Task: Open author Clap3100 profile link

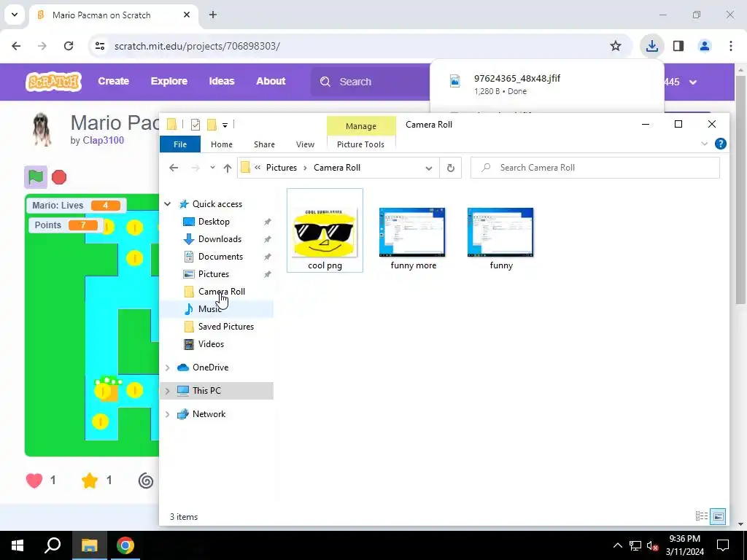Action: tap(104, 140)
